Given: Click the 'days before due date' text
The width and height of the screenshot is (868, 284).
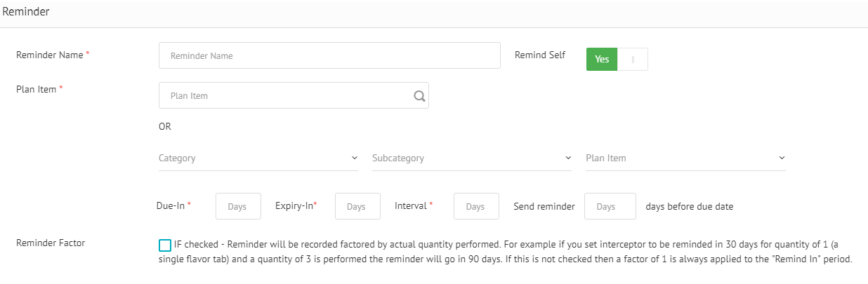Looking at the screenshot, I should [689, 207].
